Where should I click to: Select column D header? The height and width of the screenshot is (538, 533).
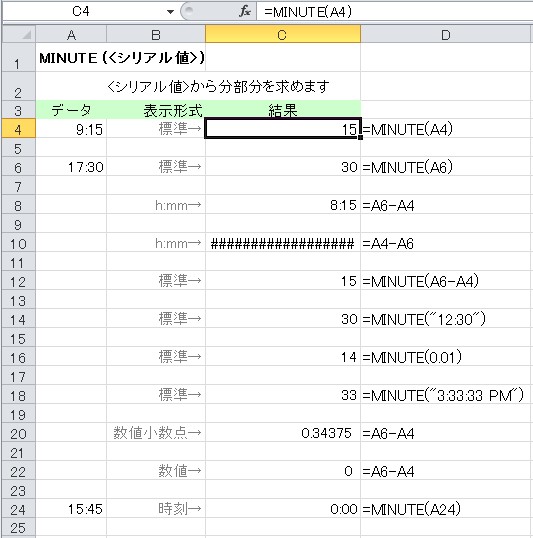446,35
